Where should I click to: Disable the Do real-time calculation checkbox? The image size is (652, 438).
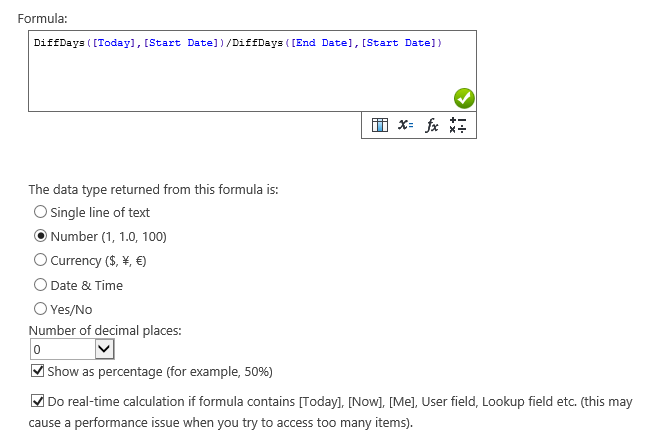37,401
